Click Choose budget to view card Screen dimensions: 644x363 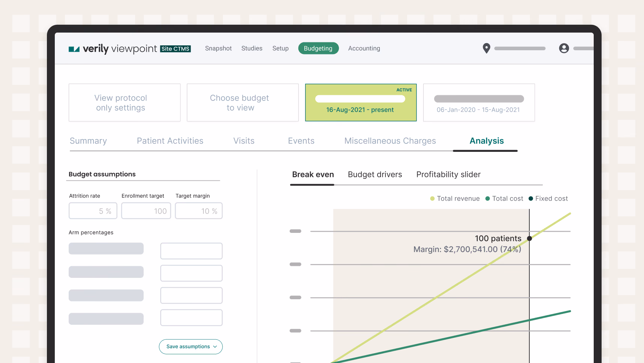tap(243, 102)
